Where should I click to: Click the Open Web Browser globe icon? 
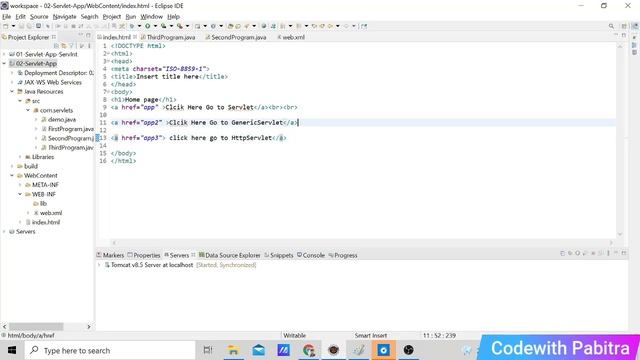click(264, 26)
